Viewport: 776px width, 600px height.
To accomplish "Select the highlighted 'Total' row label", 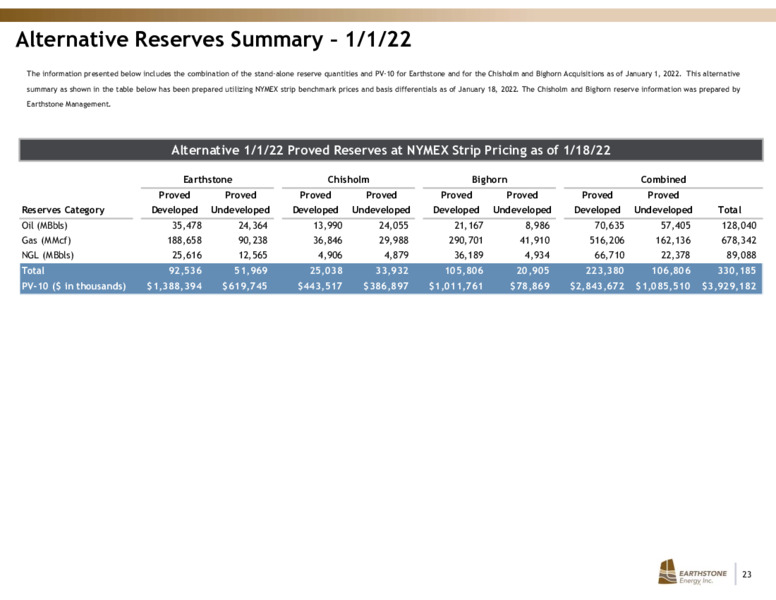I will point(33,271).
